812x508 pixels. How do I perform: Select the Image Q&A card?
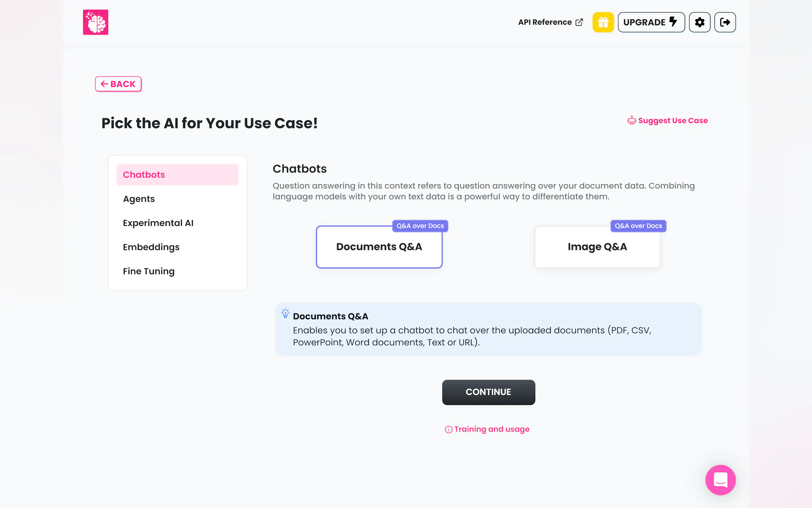pos(597,247)
